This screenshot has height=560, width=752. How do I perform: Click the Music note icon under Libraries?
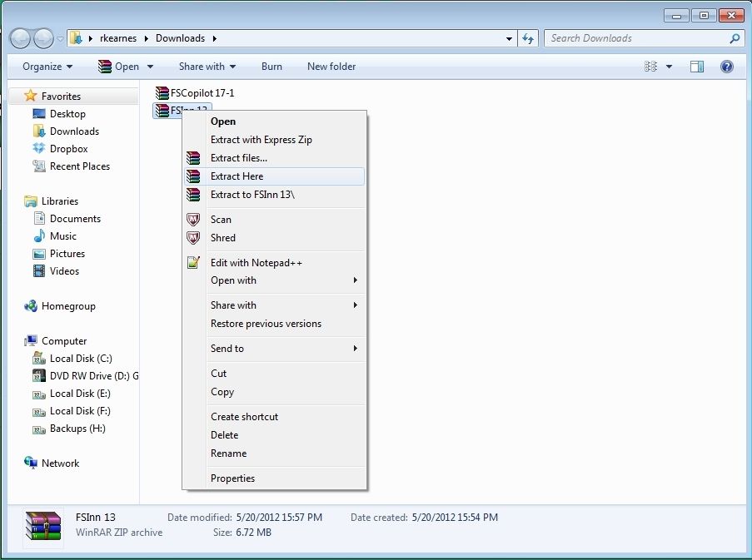point(39,235)
